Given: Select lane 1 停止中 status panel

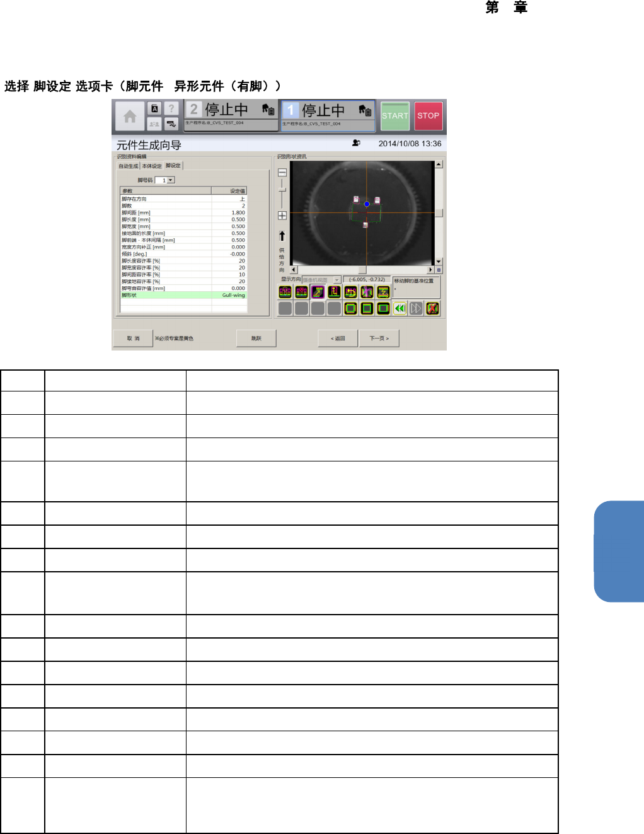Looking at the screenshot, I should coord(328,116).
